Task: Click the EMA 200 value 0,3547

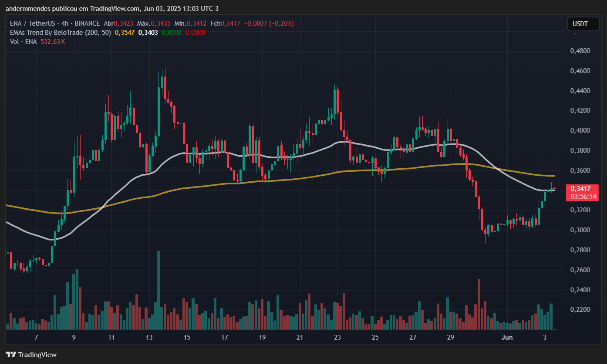Action: 124,33
